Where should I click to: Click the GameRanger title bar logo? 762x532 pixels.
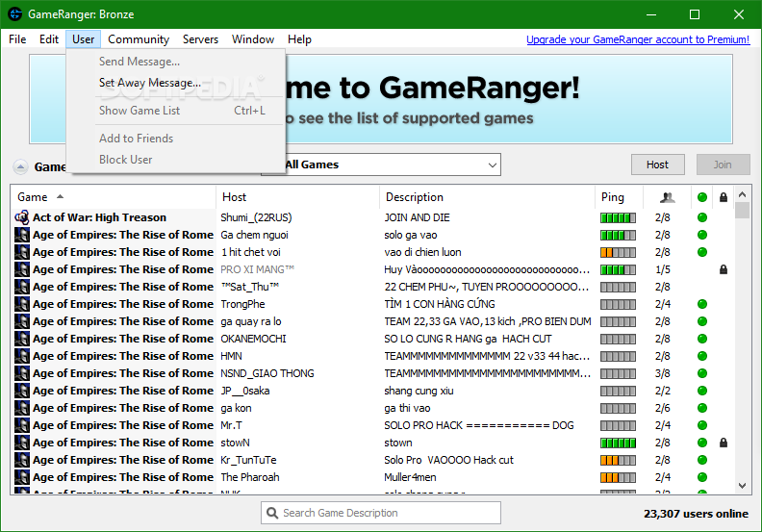[14, 14]
